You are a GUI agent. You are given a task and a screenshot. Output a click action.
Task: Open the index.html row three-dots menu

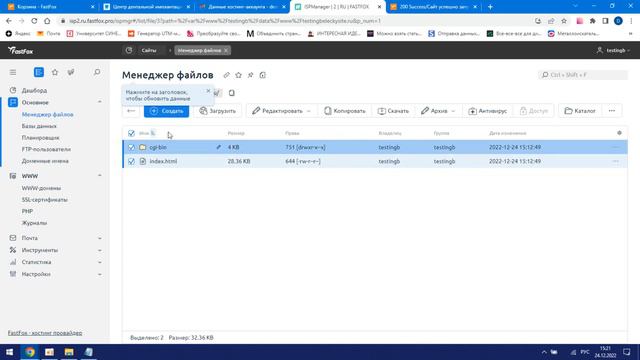coord(616,161)
